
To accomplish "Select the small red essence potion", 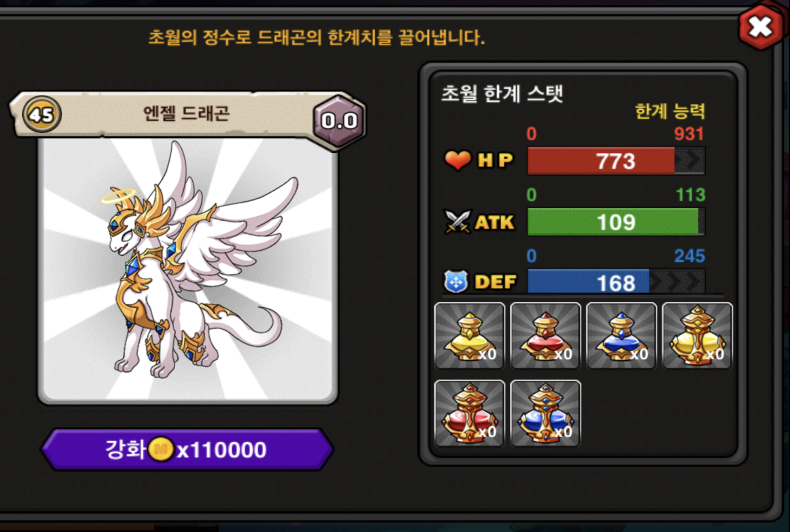I will click(545, 336).
